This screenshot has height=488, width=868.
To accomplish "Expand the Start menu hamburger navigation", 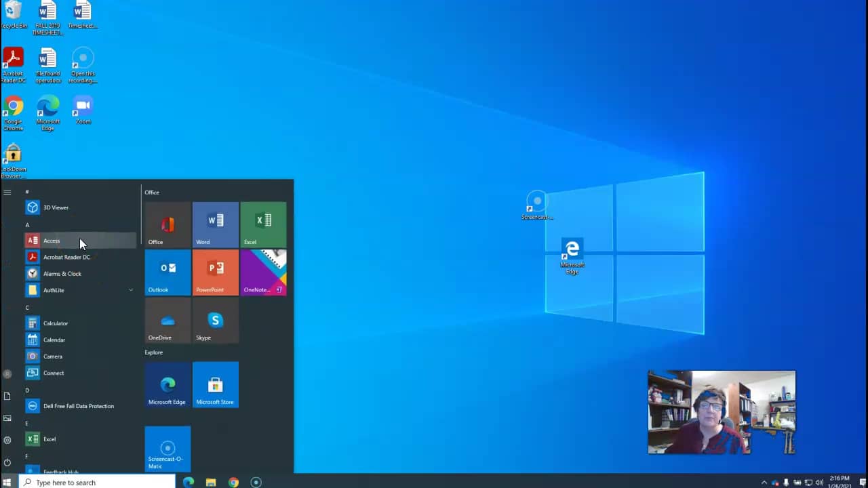I will pyautogui.click(x=7, y=192).
